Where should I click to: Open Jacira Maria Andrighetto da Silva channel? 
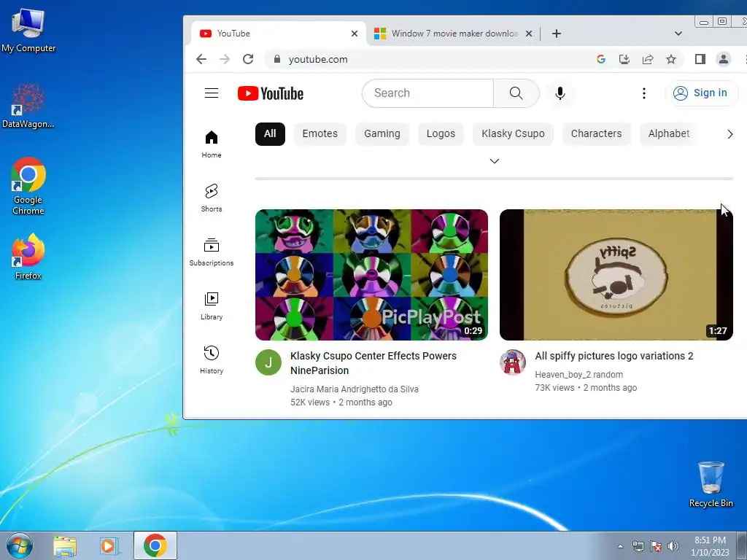pyautogui.click(x=355, y=389)
